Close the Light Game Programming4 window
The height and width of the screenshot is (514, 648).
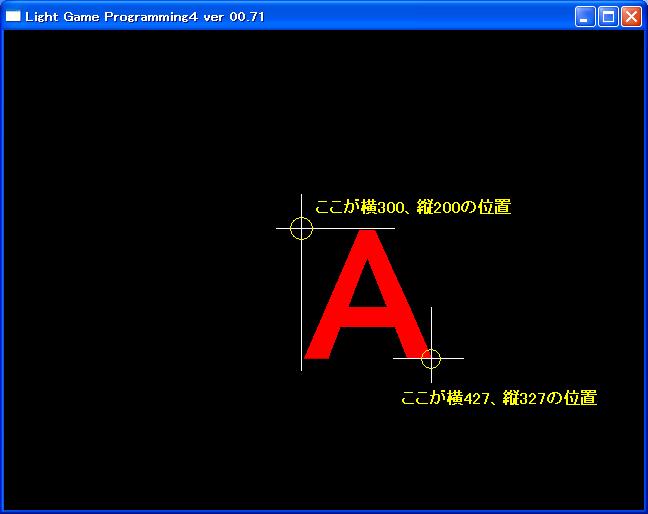pos(631,17)
